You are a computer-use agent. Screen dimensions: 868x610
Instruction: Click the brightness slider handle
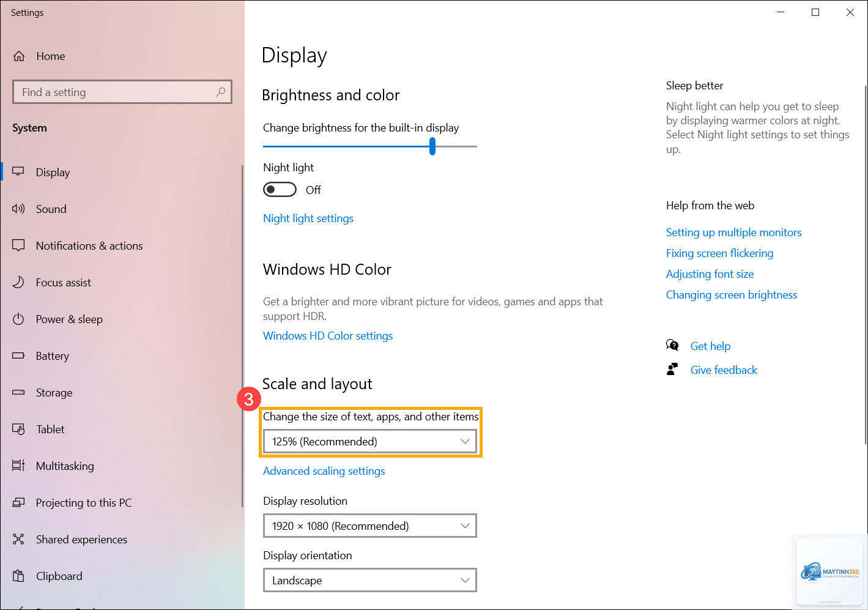coord(432,146)
